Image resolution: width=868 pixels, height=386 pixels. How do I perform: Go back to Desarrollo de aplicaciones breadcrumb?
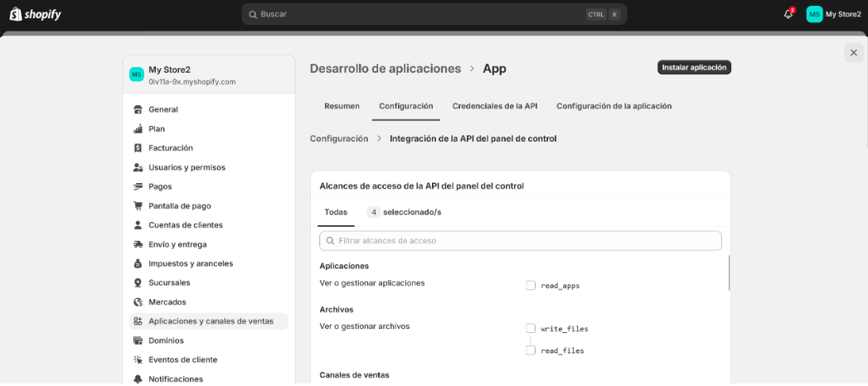[x=385, y=69]
